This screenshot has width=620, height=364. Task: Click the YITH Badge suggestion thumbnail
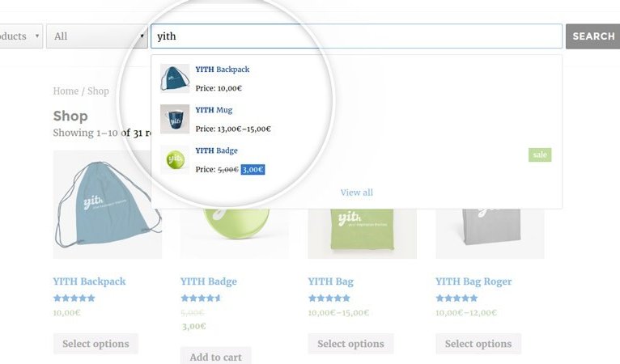(x=175, y=159)
